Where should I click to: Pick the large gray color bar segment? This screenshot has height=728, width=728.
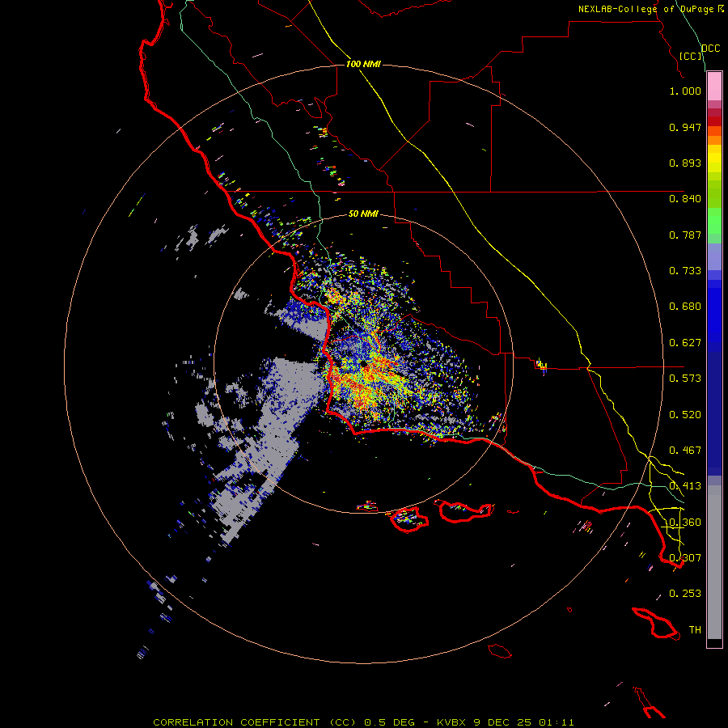(x=714, y=562)
